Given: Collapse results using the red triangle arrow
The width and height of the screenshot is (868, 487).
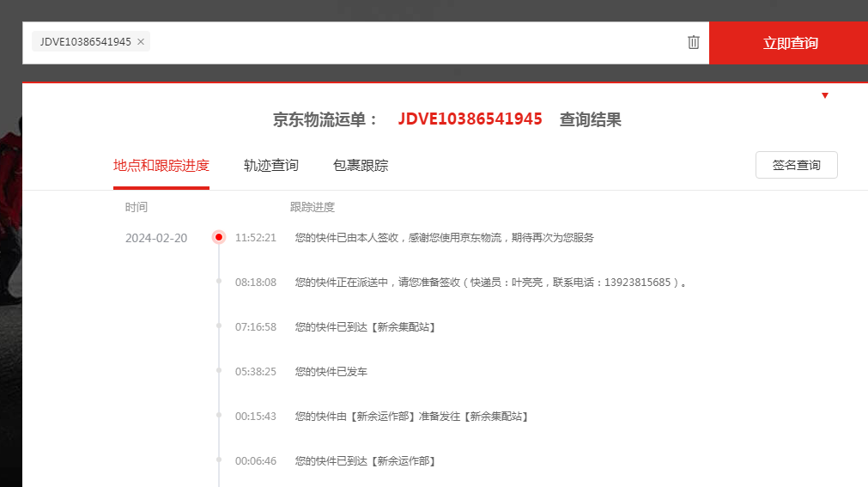Looking at the screenshot, I should [825, 95].
